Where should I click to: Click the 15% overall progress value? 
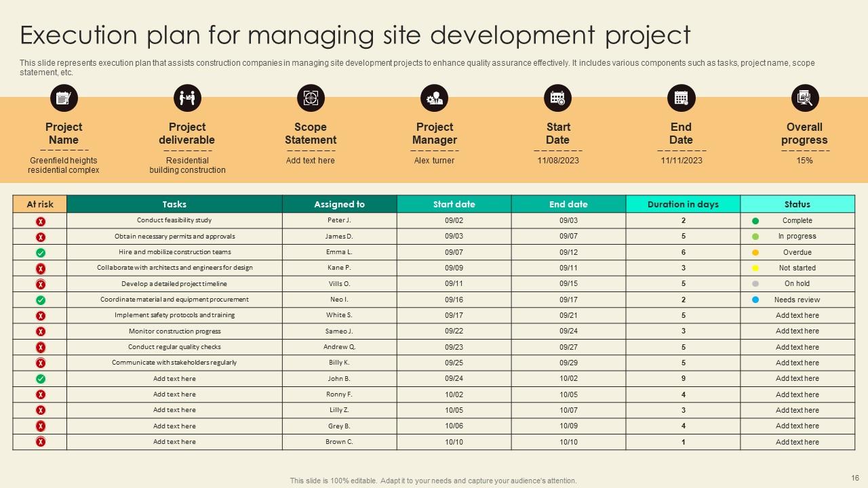coord(804,161)
